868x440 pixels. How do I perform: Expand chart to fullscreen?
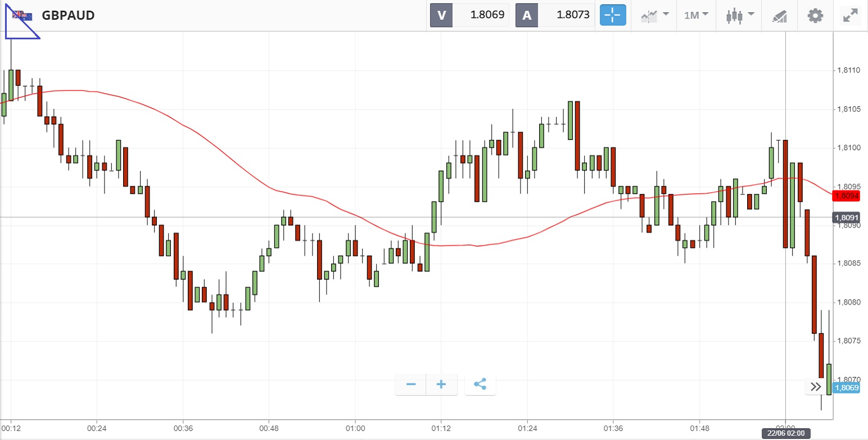851,15
